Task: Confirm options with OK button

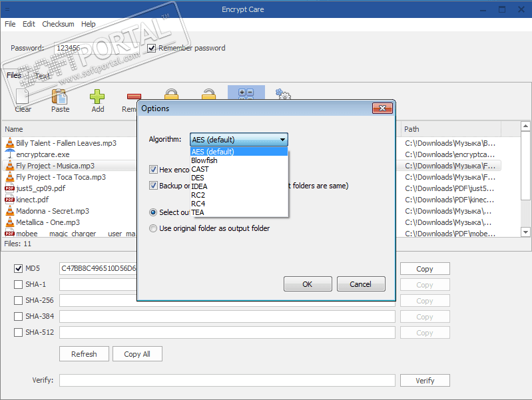Action: (308, 284)
